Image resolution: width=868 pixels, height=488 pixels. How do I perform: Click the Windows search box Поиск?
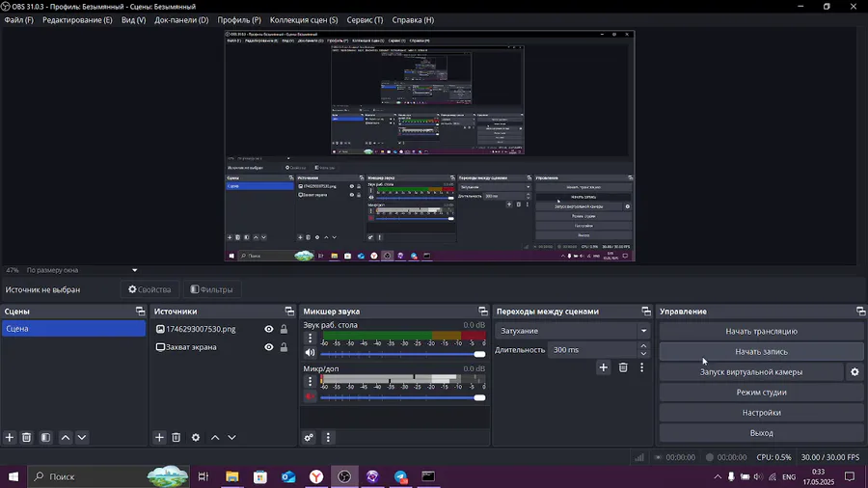[108, 476]
